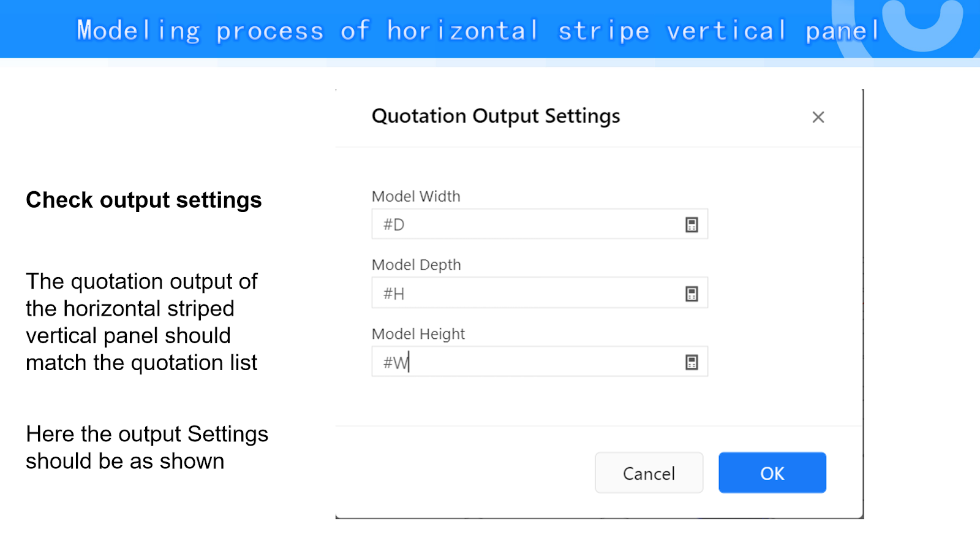Click inside the Model Width input field
The image size is (980, 551).
point(527,225)
